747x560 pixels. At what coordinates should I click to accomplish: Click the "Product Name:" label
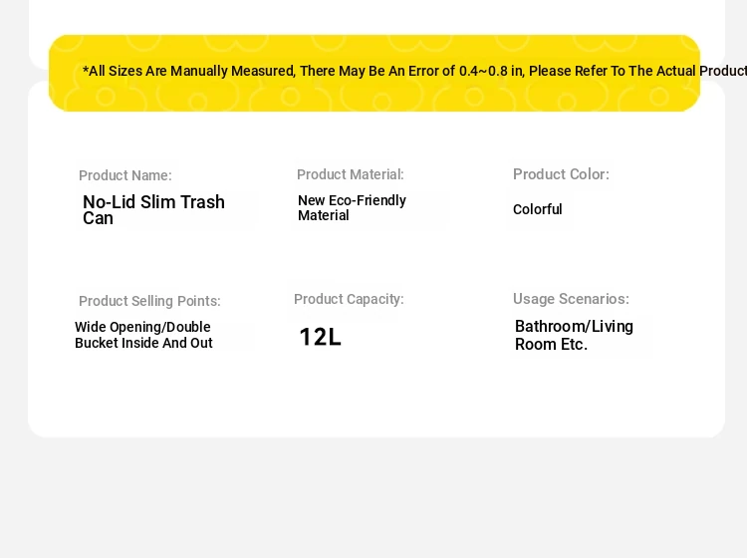coord(125,175)
